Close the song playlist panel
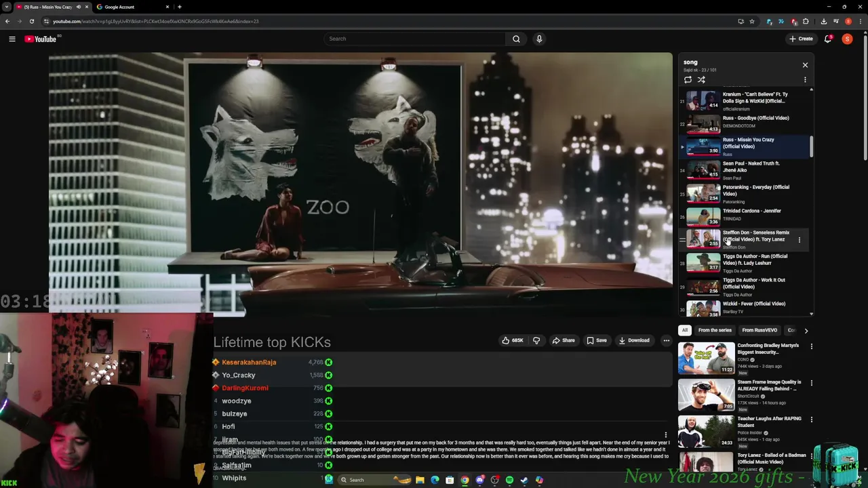 (805, 65)
